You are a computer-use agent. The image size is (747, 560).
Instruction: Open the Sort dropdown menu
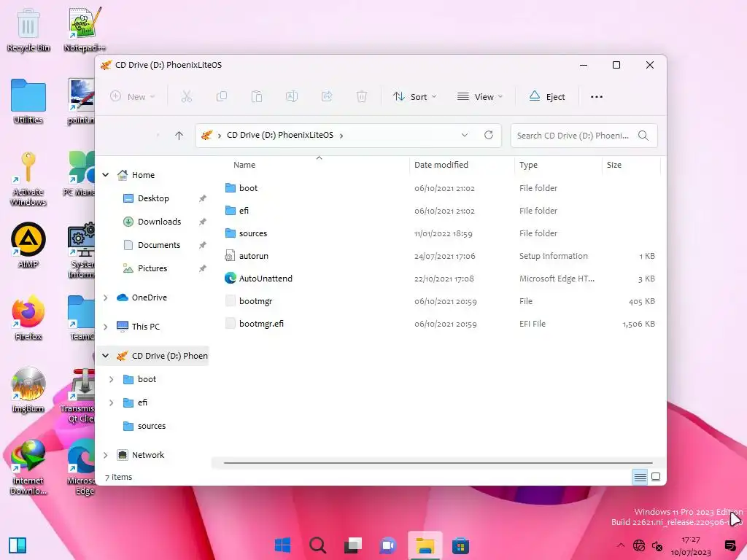pyautogui.click(x=414, y=97)
